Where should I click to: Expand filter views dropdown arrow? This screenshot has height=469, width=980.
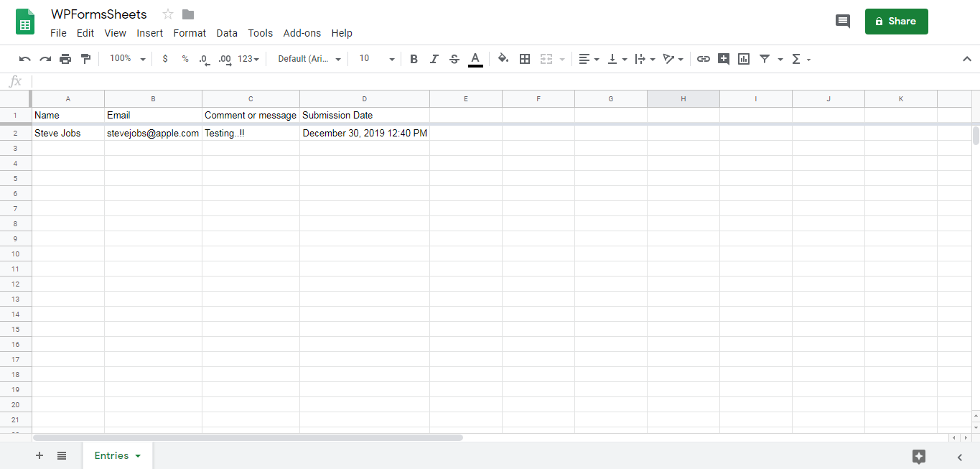[x=780, y=59]
